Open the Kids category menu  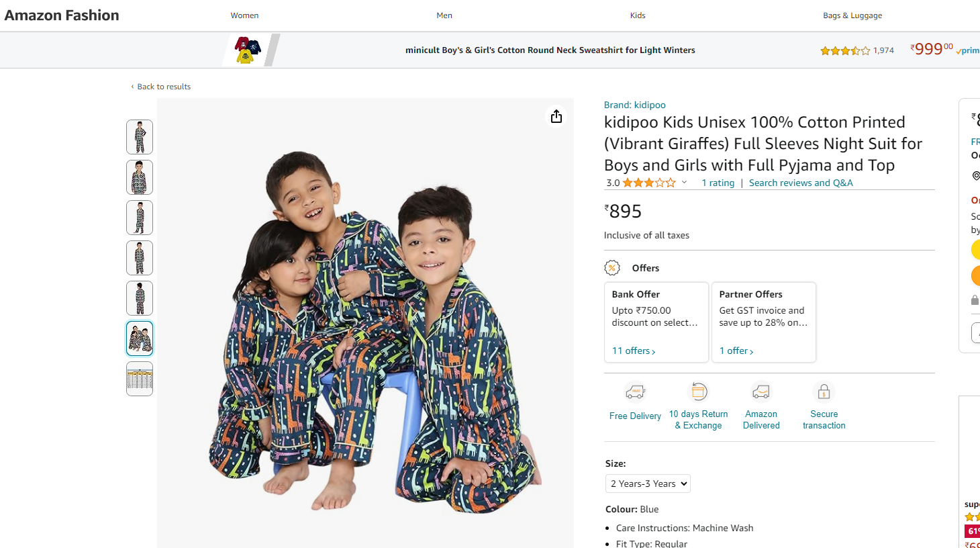[x=638, y=15]
